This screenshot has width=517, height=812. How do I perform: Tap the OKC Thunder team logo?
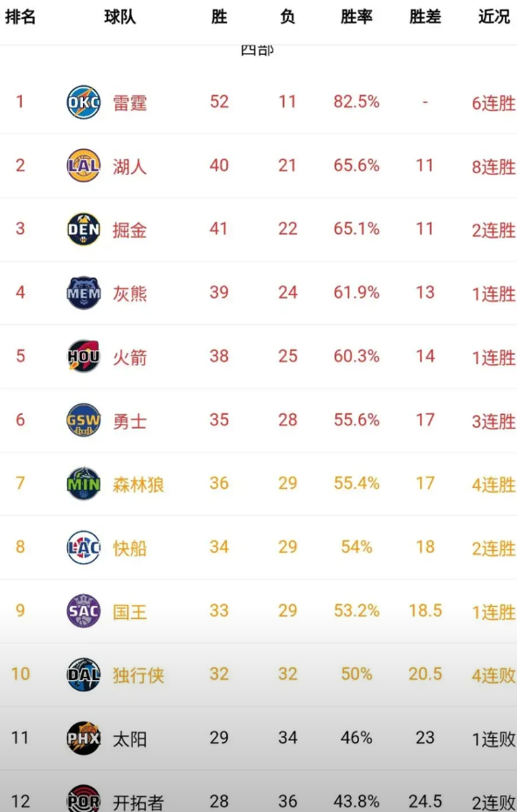[84, 102]
